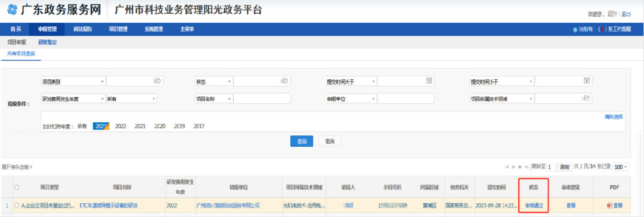
Task: Open folder picker icon beside 项目类别 field
Action: [x=157, y=81]
